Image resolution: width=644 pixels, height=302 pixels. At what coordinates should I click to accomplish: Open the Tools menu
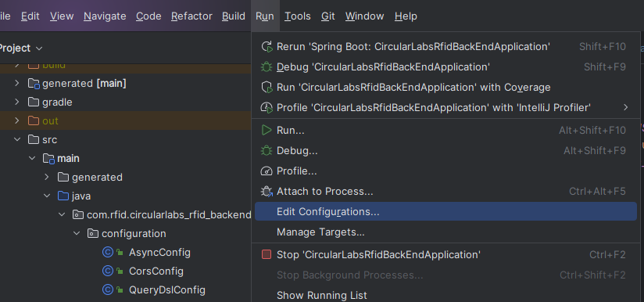pos(298,16)
